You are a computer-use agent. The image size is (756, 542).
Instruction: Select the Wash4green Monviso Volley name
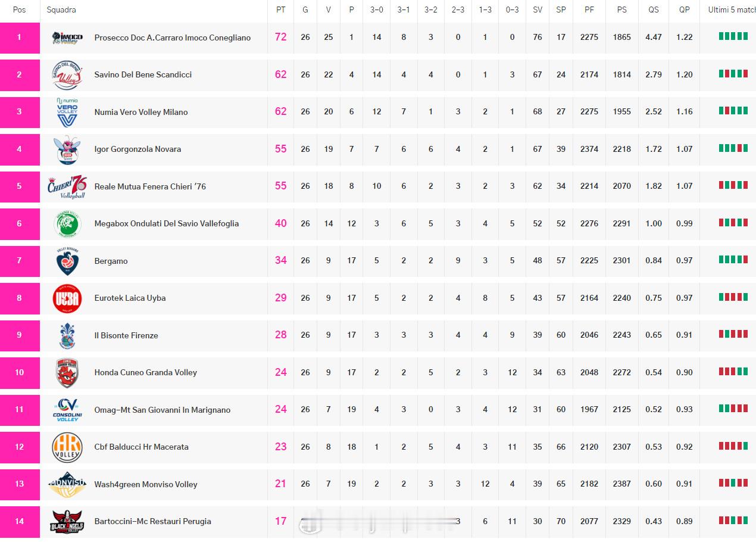(146, 484)
